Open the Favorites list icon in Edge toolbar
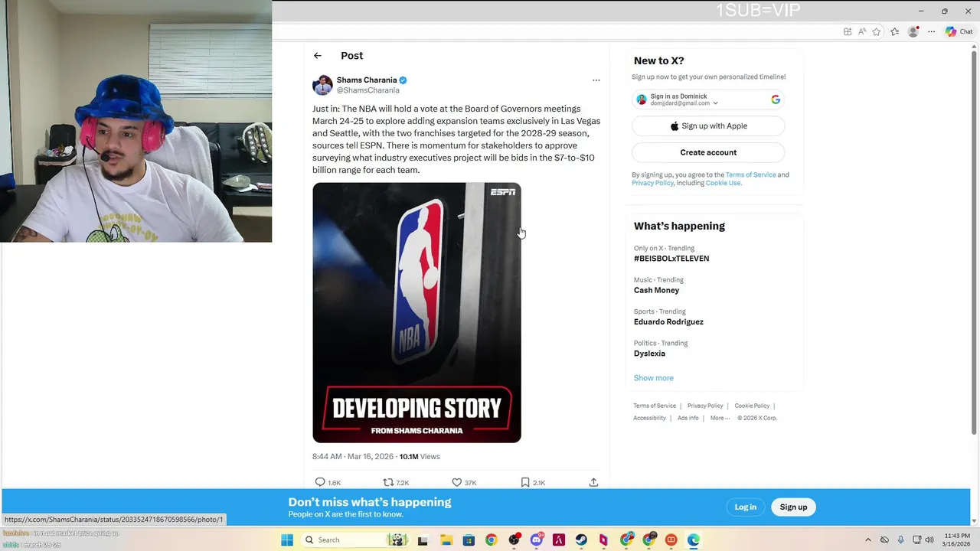Viewport: 980px width, 551px height. (894, 31)
